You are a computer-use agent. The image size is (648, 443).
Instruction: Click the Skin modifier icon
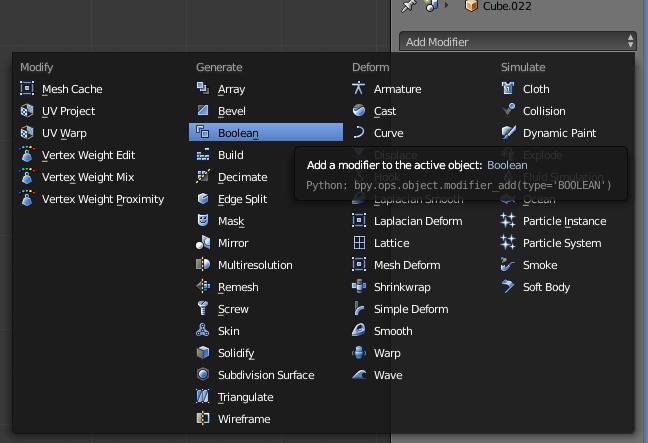coord(202,330)
